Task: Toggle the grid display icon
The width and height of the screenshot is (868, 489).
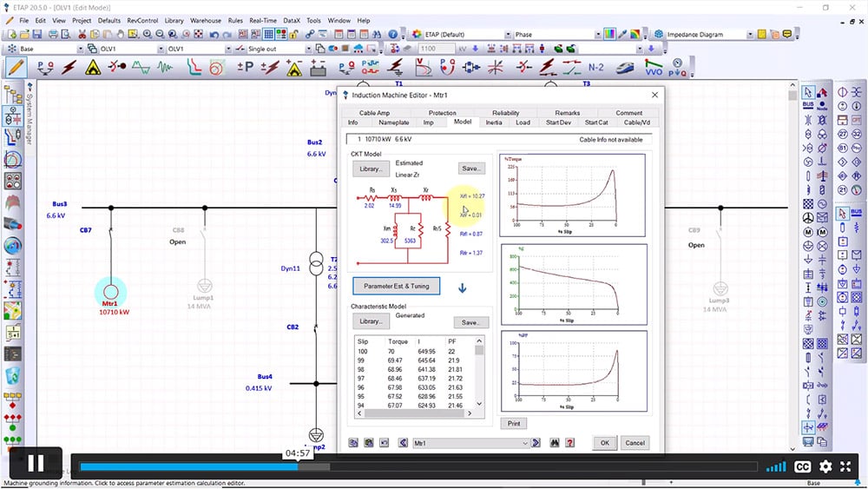Action: pyautogui.click(x=268, y=35)
